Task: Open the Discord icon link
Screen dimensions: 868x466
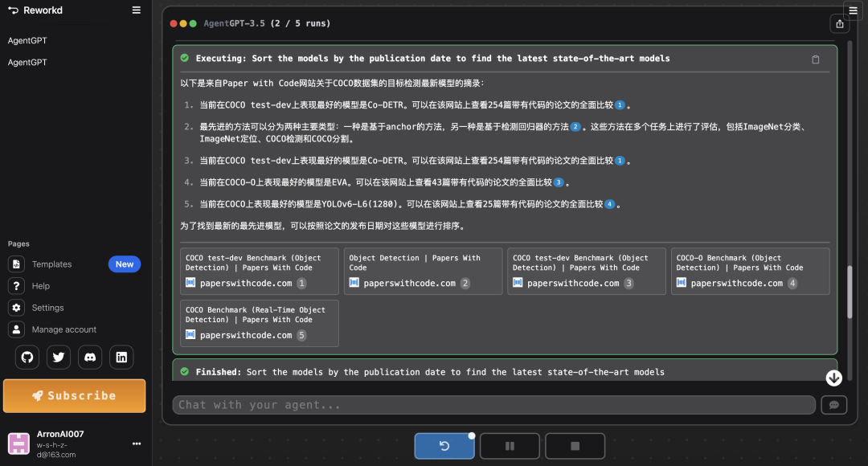Action: pos(90,358)
